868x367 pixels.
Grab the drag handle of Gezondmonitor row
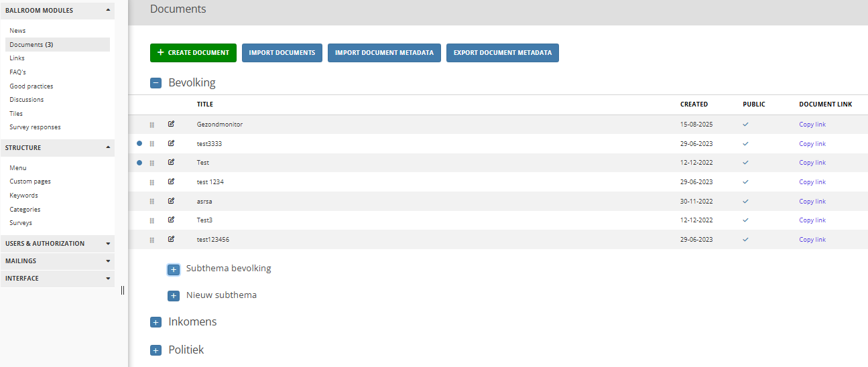(x=152, y=125)
